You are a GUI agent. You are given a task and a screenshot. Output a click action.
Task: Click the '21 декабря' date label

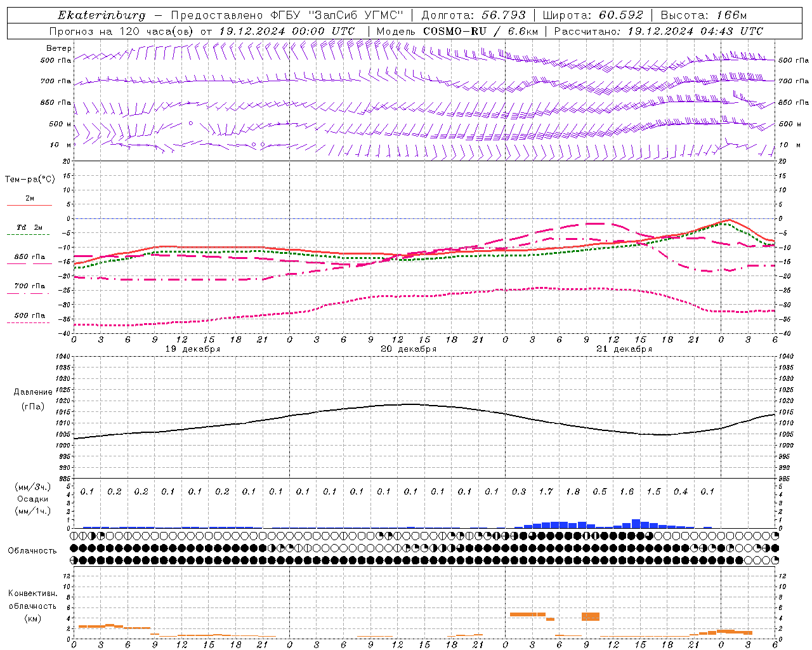(624, 349)
